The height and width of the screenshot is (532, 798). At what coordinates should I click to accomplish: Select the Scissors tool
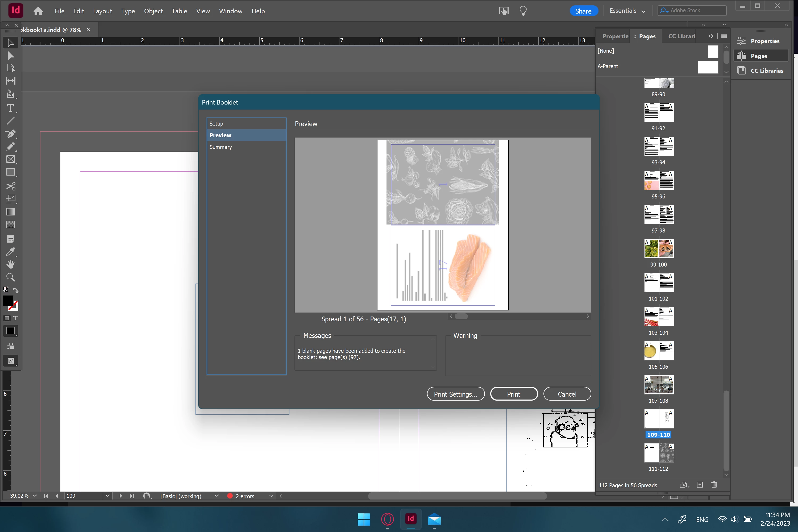point(11,186)
